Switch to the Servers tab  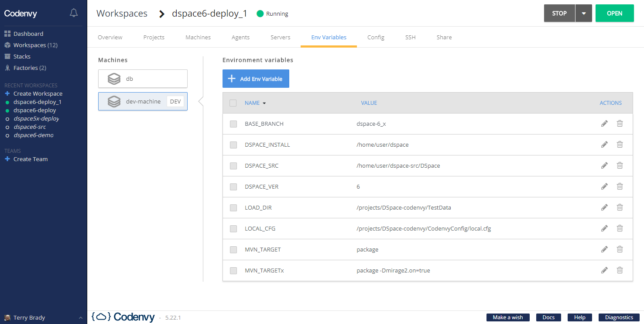(281, 37)
